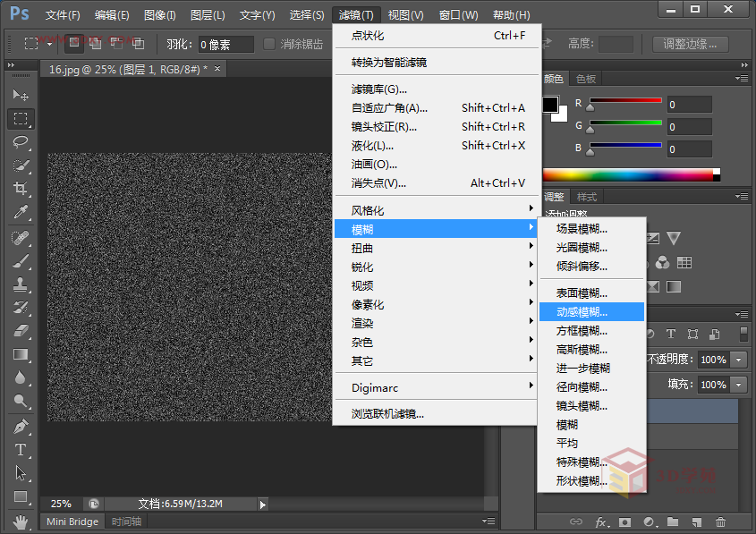
Task: Switch to the Timeline tab
Action: click(x=126, y=521)
